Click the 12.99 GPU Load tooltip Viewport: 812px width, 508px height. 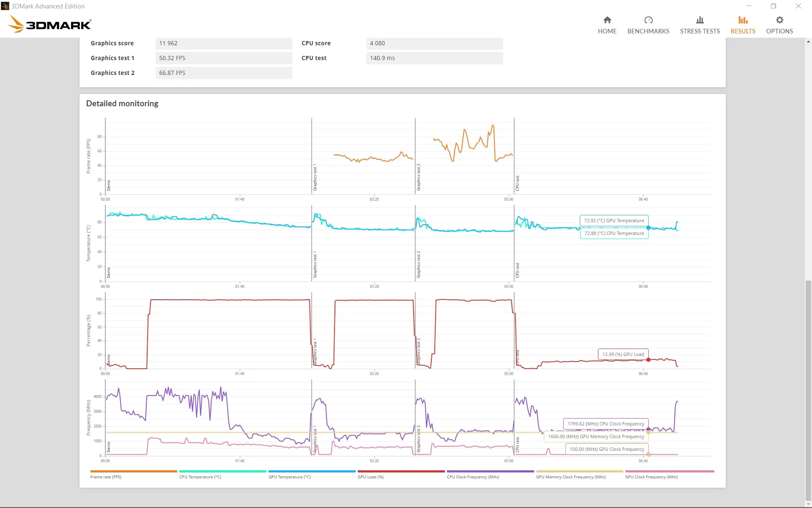pyautogui.click(x=623, y=354)
